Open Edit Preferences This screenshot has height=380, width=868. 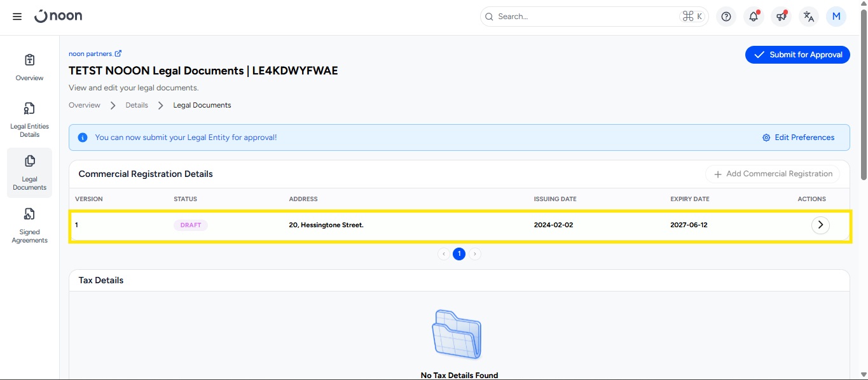(798, 137)
